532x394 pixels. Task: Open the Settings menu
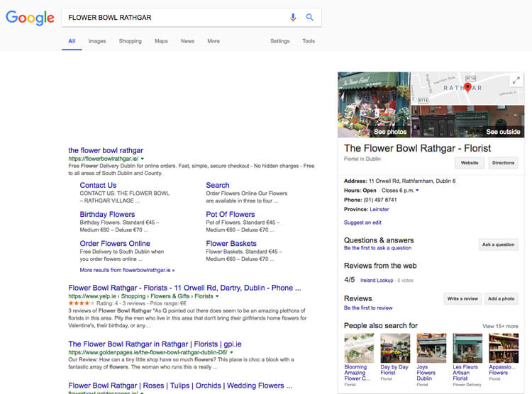pyautogui.click(x=280, y=41)
